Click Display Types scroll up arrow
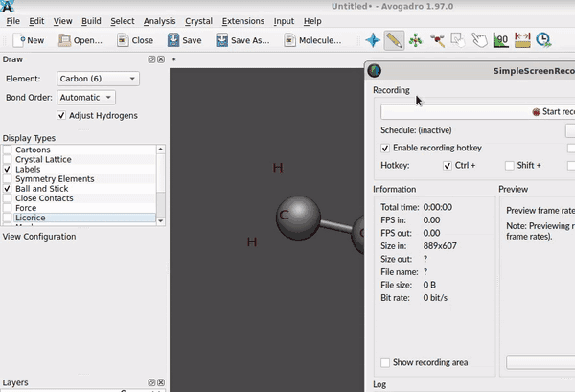This screenshot has height=392, width=575. (x=161, y=150)
